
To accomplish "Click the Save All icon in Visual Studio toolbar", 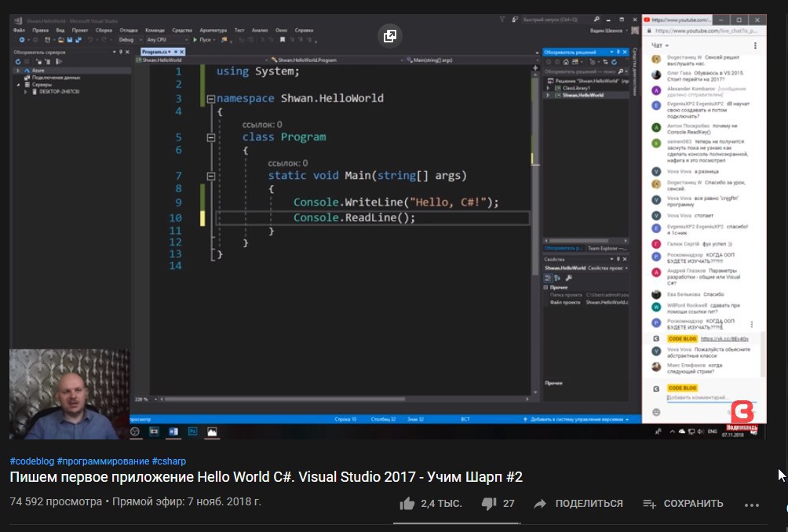I will coord(78,40).
